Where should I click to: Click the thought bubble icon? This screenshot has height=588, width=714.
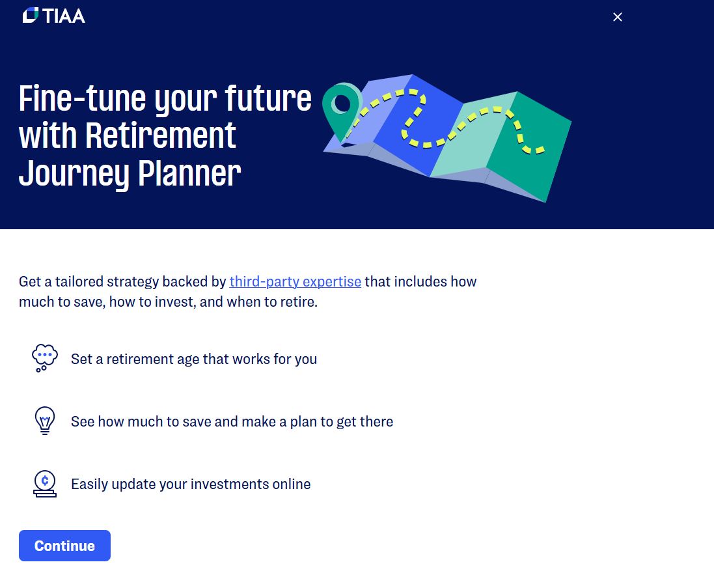click(x=45, y=358)
